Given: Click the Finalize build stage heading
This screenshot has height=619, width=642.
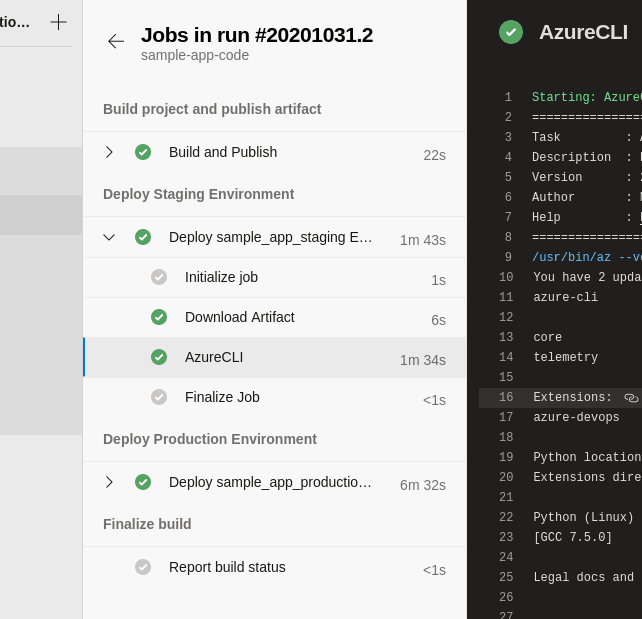Looking at the screenshot, I should (x=147, y=524).
